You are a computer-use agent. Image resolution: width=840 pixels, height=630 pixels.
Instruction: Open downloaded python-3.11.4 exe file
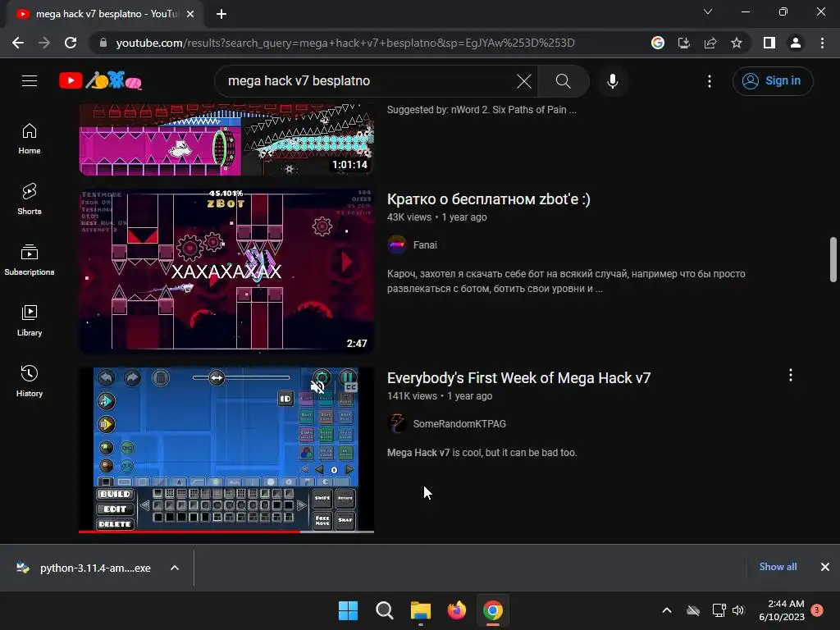(x=84, y=568)
